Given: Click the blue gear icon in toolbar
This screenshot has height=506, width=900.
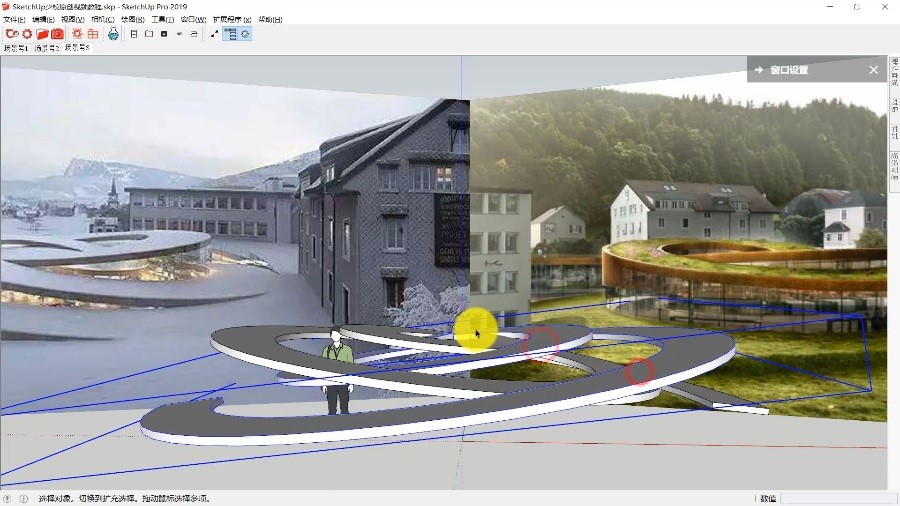Looking at the screenshot, I should (245, 34).
